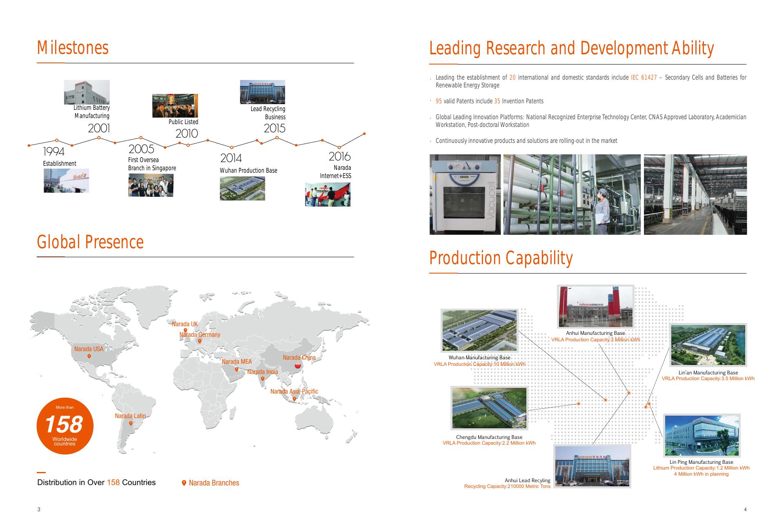This screenshot has height=532, width=784.
Task: Click the Narada UK location pin
Action: coord(185,330)
